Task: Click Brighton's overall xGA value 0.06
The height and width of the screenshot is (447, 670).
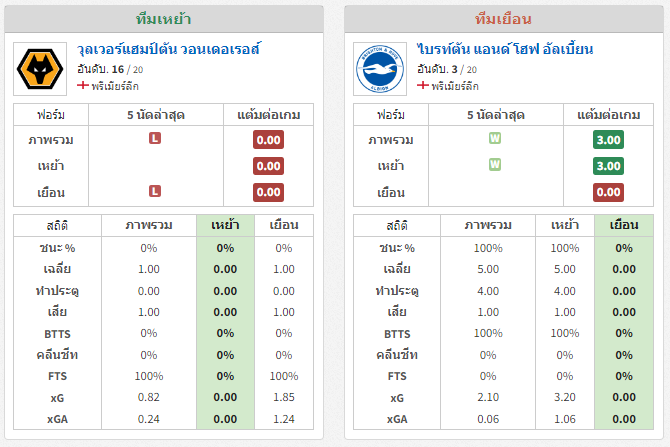Action: tap(488, 419)
